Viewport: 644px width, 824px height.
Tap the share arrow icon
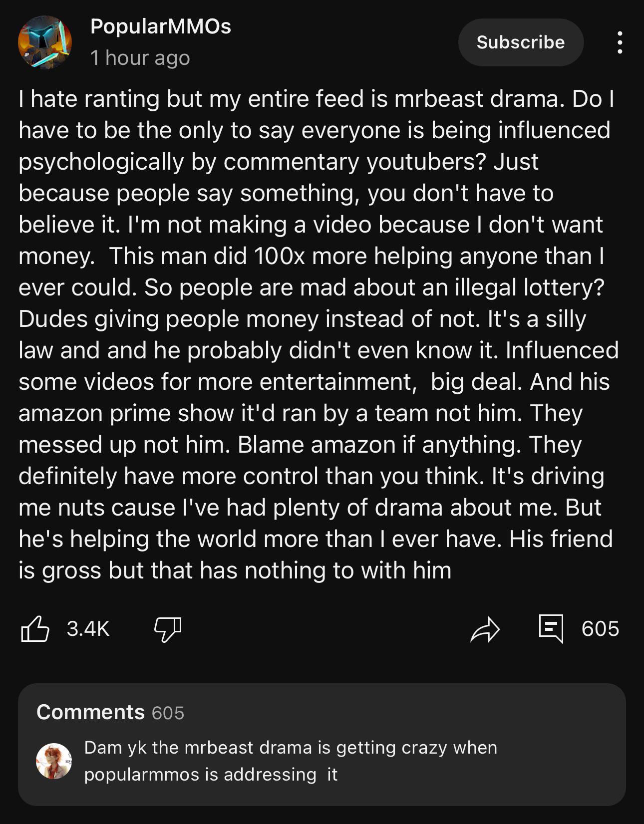pyautogui.click(x=485, y=629)
